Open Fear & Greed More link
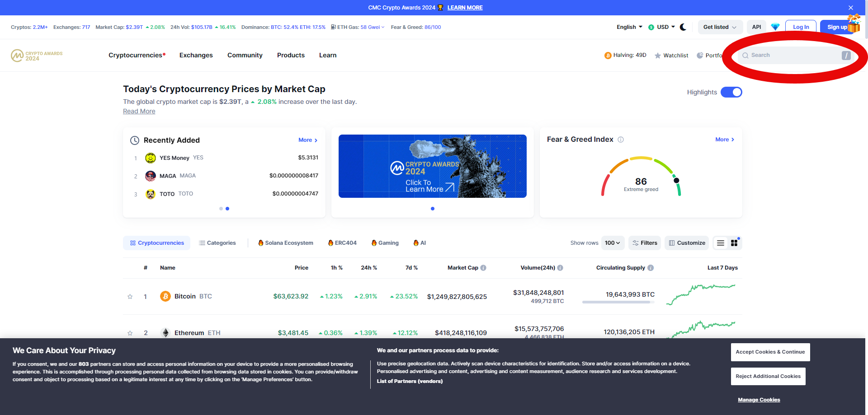 tap(725, 140)
